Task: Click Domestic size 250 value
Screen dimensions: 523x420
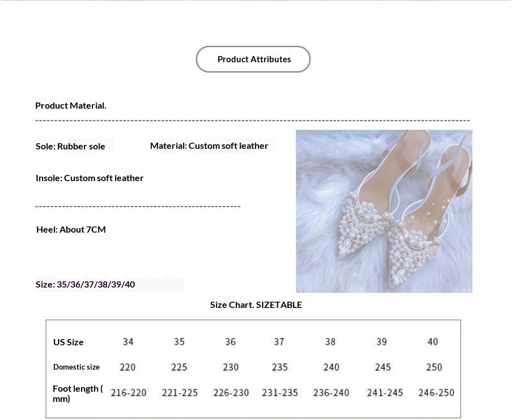Action: click(x=434, y=367)
